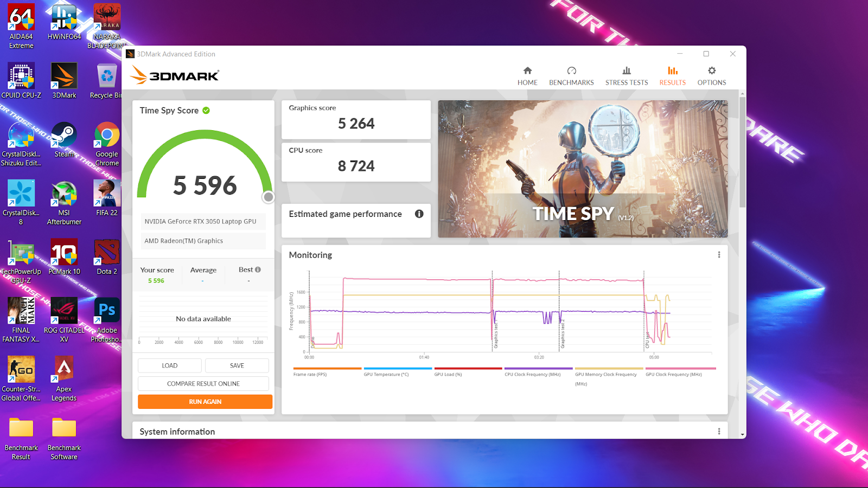Toggle CPU Clock Frequency chart legend
Image resolution: width=868 pixels, height=488 pixels.
[x=539, y=372]
